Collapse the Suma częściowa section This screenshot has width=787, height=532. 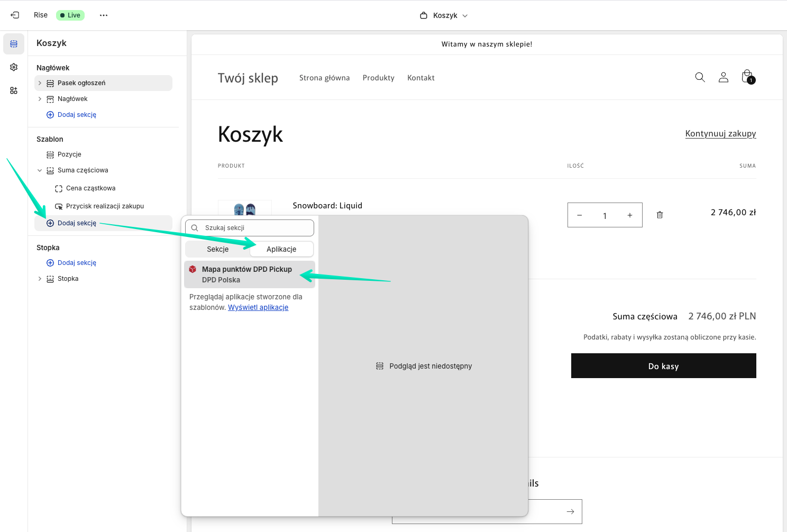[x=40, y=170]
